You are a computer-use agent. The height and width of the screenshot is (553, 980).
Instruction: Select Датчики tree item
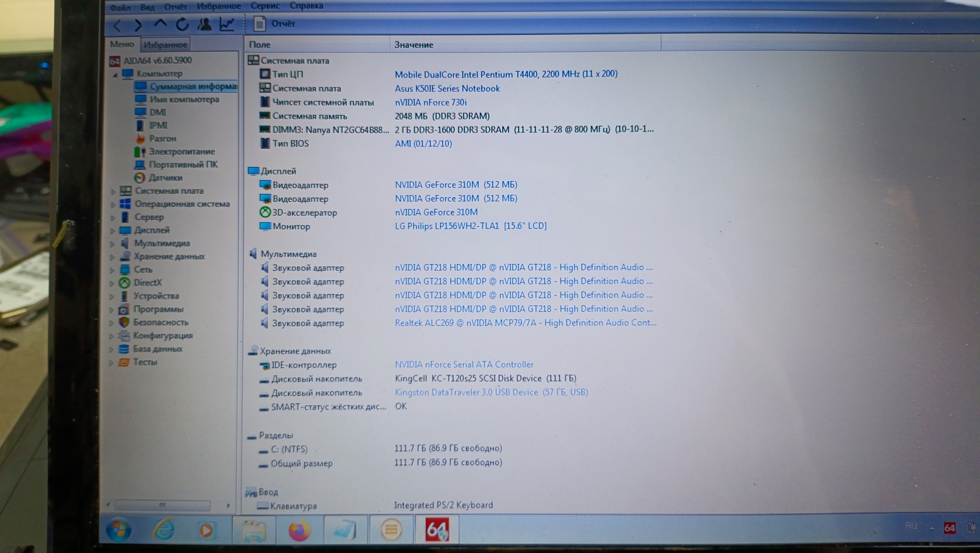click(x=158, y=178)
